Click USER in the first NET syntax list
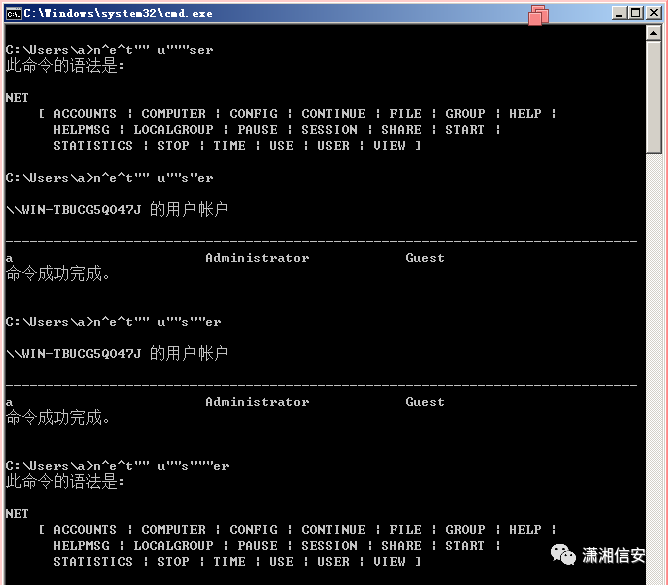This screenshot has height=585, width=668. [334, 146]
